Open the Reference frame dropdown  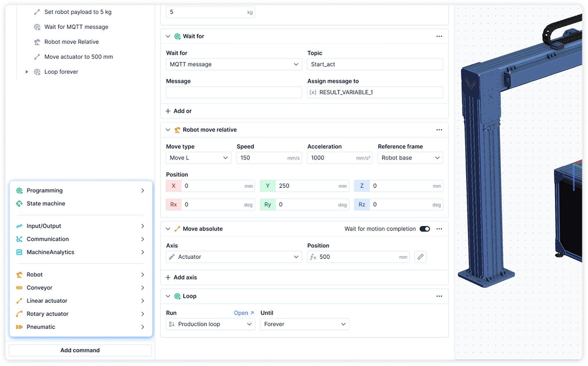coord(410,158)
